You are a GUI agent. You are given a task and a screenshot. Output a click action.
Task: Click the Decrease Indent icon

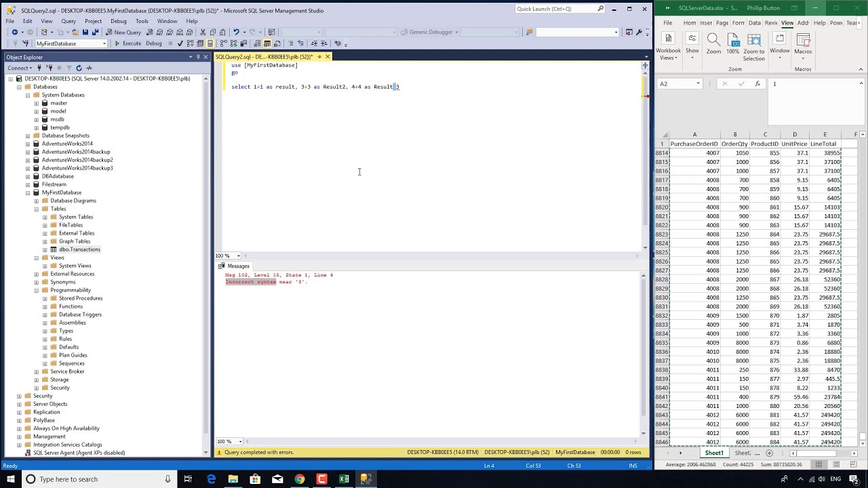pyautogui.click(x=314, y=43)
